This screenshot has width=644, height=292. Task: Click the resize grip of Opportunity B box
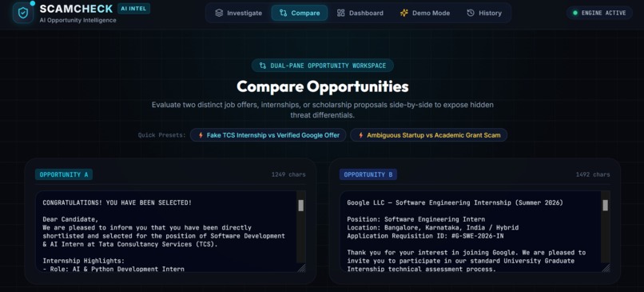606,268
